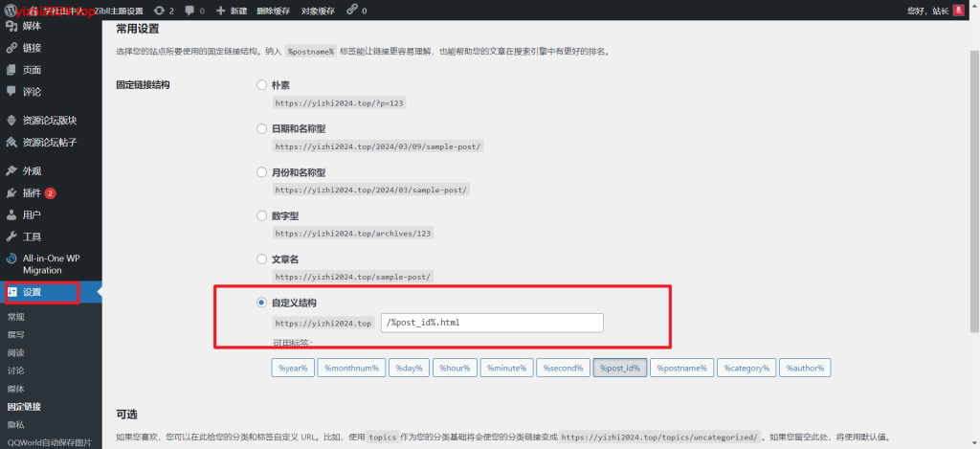The image size is (980, 449).
Task: Click the 资源论坛帖子 sidebar icon
Action: point(11,142)
